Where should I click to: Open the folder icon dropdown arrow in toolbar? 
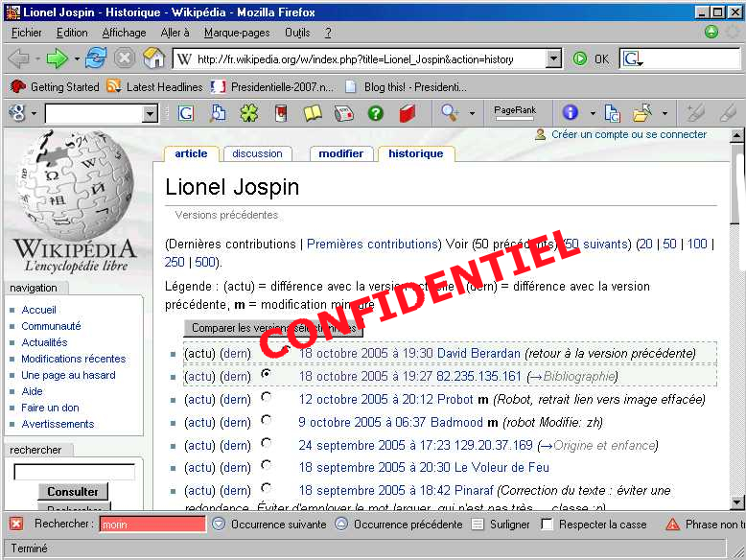(x=664, y=113)
